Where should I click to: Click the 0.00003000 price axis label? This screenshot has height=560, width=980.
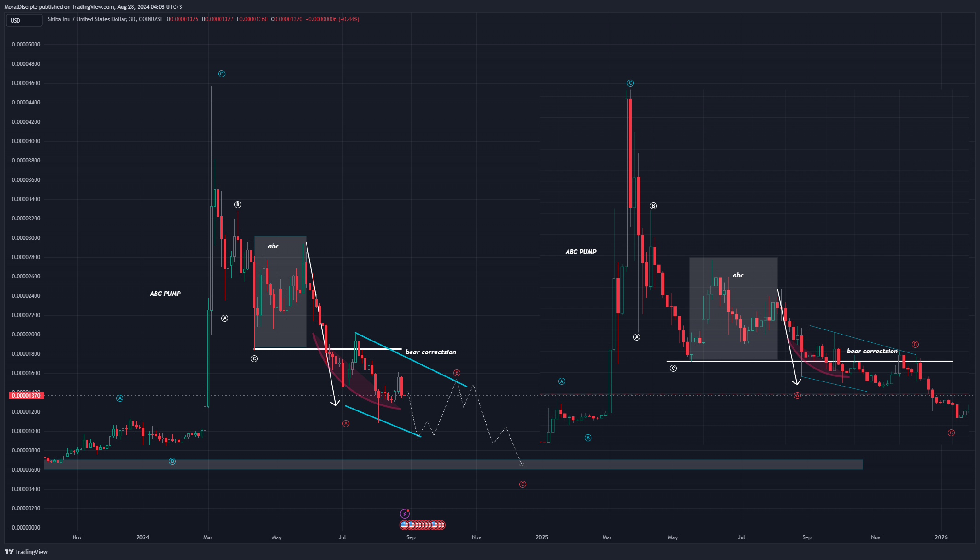[26, 238]
